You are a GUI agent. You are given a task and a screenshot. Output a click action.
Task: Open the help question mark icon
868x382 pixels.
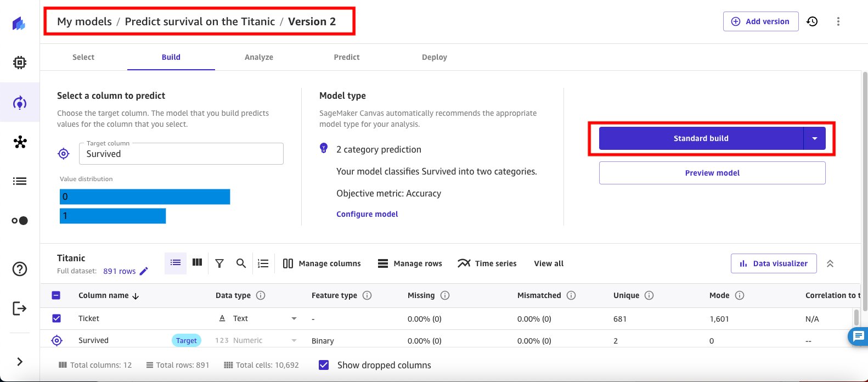click(x=20, y=269)
